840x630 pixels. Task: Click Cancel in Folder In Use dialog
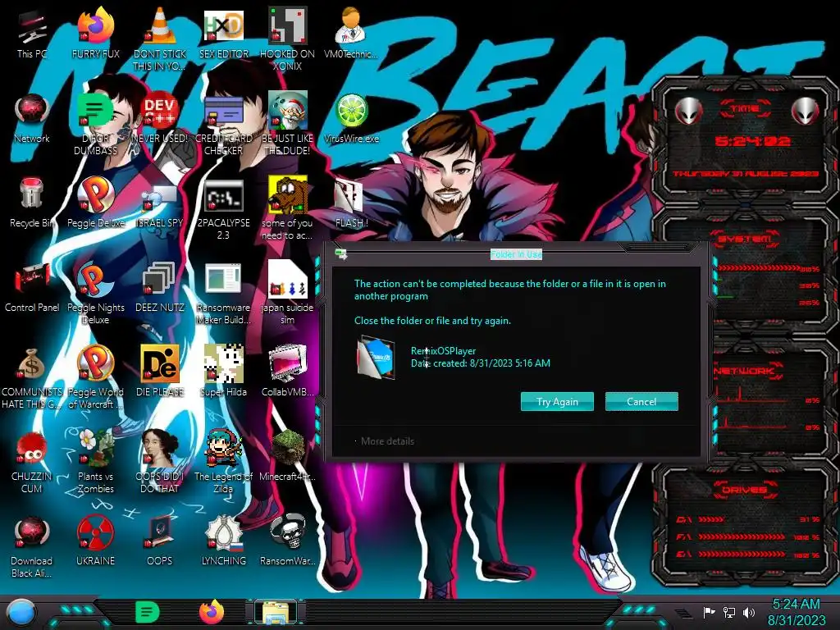(641, 402)
